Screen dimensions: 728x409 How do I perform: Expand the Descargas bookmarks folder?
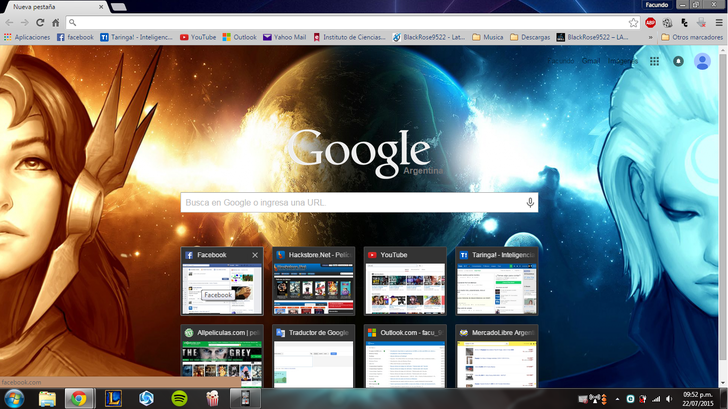click(530, 37)
